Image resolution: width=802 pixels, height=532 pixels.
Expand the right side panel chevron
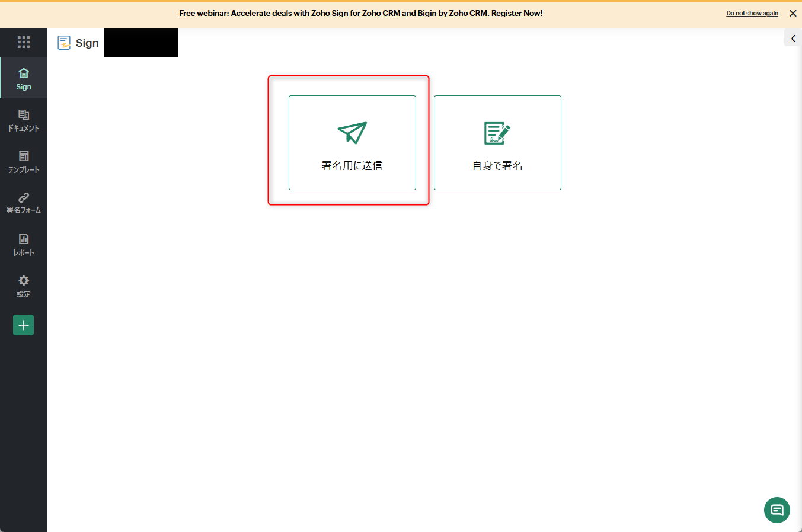pyautogui.click(x=793, y=39)
